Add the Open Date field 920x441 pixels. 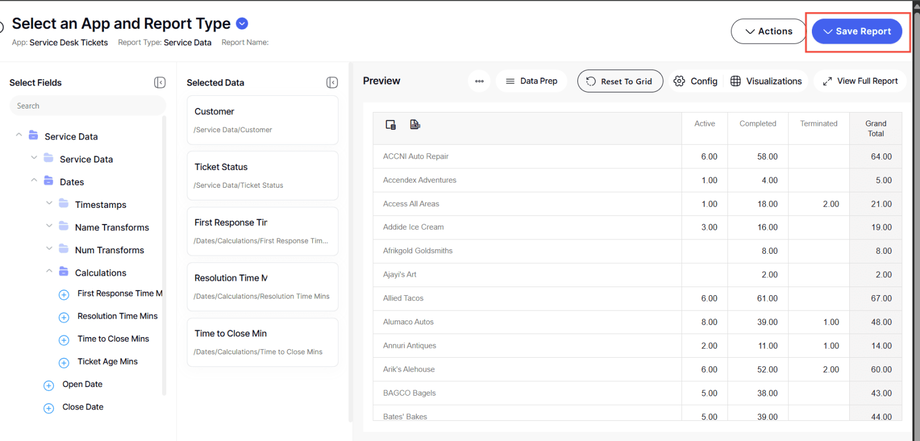point(48,385)
